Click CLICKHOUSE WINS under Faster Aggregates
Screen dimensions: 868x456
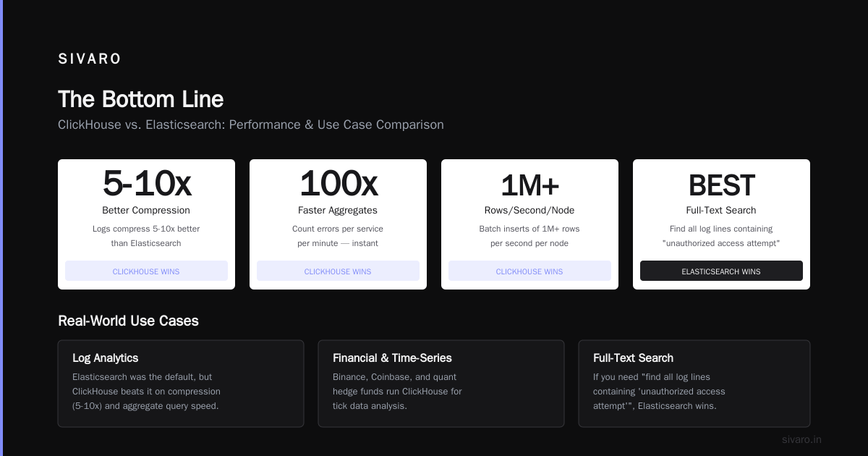(338, 271)
